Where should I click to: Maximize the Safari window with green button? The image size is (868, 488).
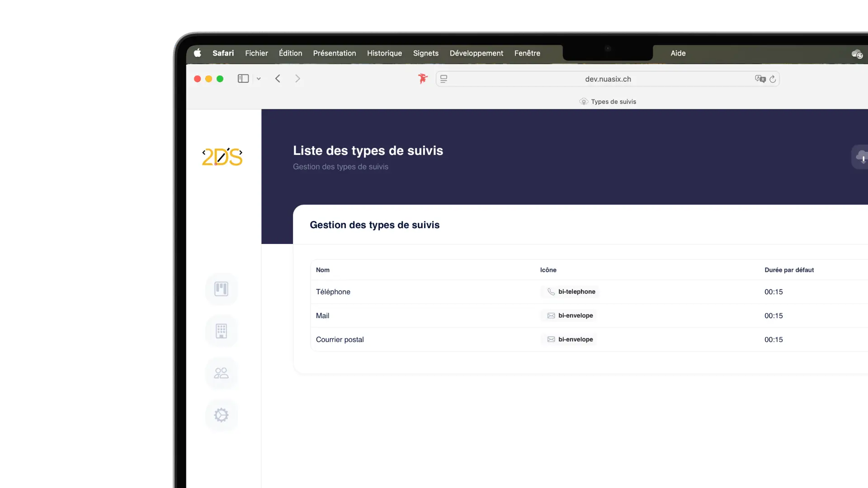[x=220, y=79]
